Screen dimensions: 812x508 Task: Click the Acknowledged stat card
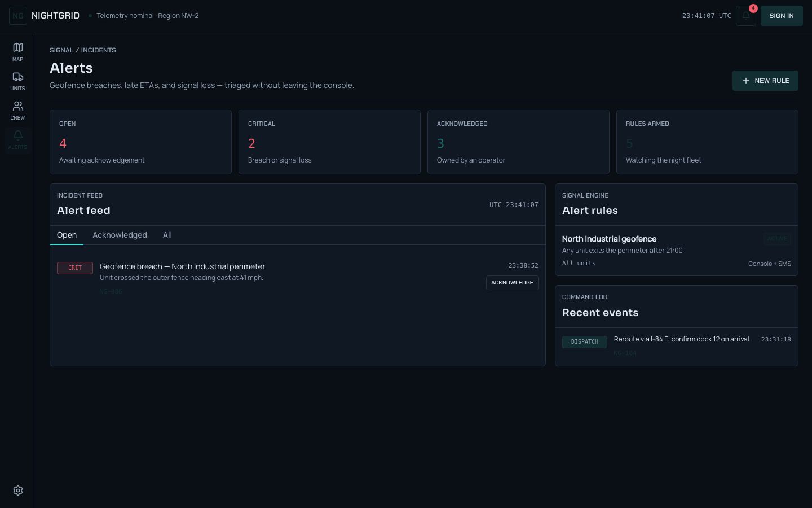click(518, 142)
